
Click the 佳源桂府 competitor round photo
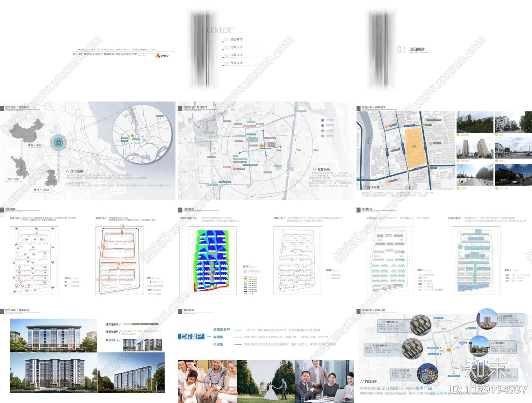pos(479,346)
